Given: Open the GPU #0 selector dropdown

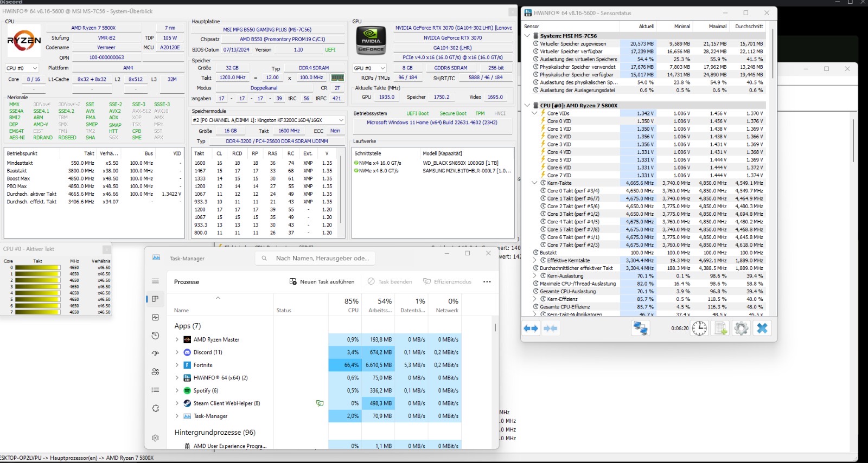Looking at the screenshot, I should (x=369, y=68).
